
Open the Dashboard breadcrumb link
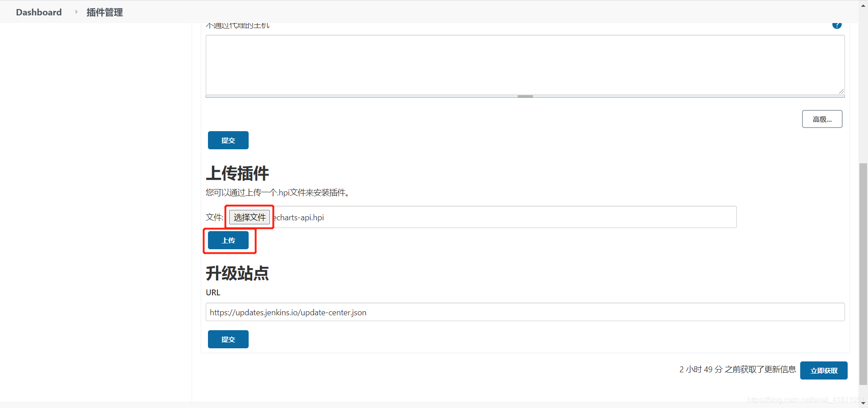coord(39,12)
